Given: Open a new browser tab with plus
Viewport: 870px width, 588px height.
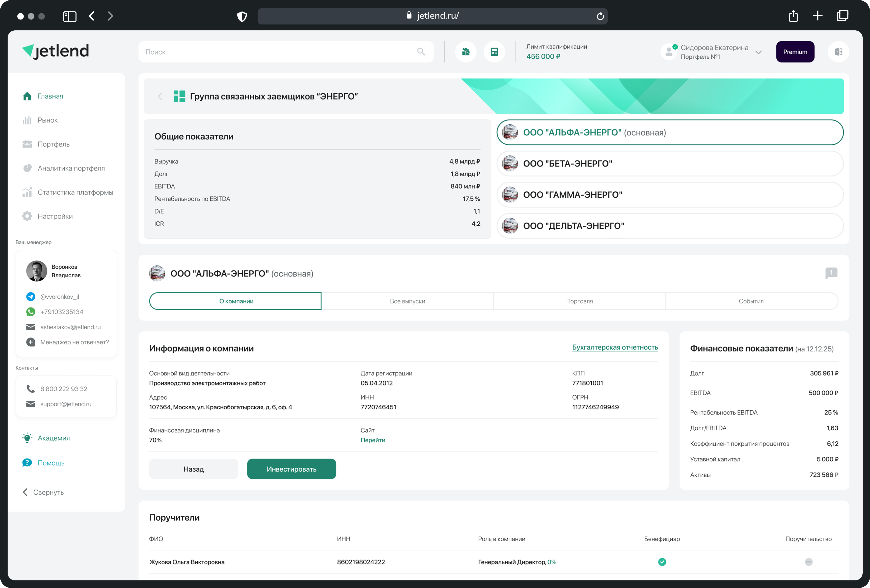Looking at the screenshot, I should [x=818, y=16].
